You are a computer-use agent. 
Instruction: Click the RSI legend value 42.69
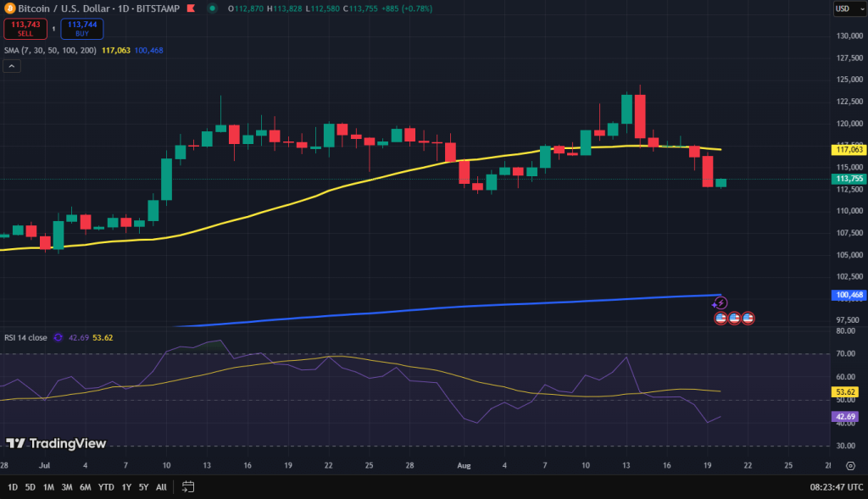79,337
